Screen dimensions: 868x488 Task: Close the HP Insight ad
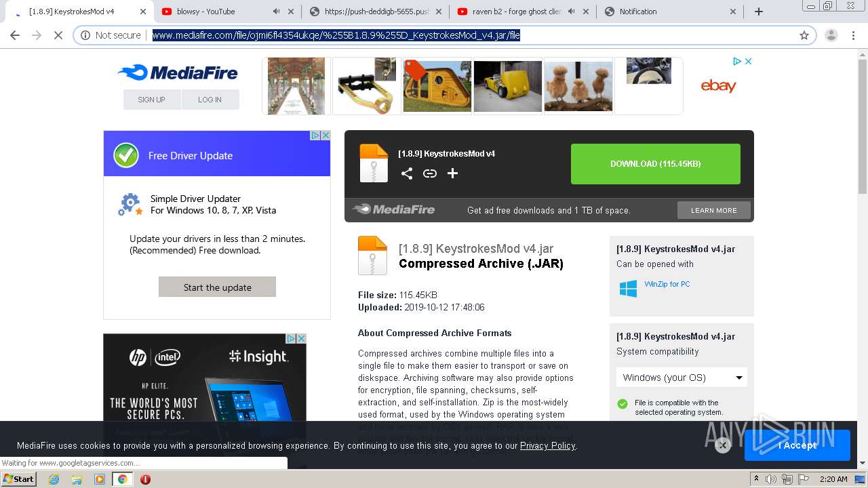click(x=301, y=338)
